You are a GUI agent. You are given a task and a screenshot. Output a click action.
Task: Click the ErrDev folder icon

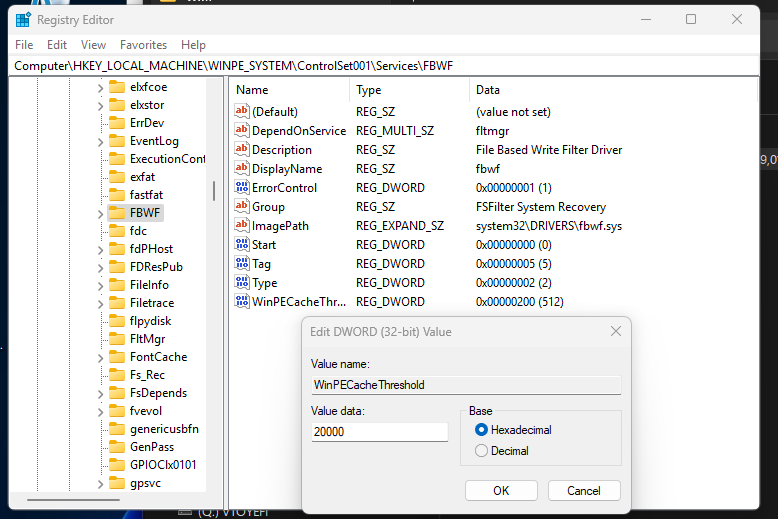click(117, 123)
